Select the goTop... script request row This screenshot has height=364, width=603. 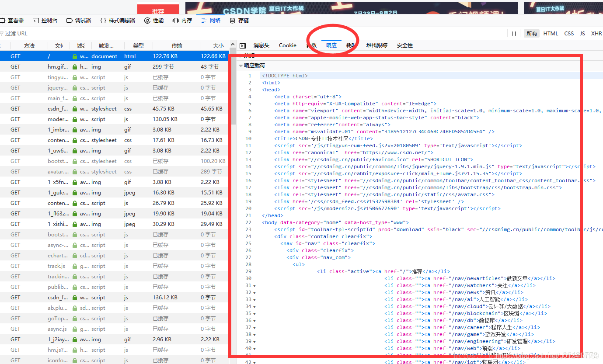pyautogui.click(x=115, y=319)
